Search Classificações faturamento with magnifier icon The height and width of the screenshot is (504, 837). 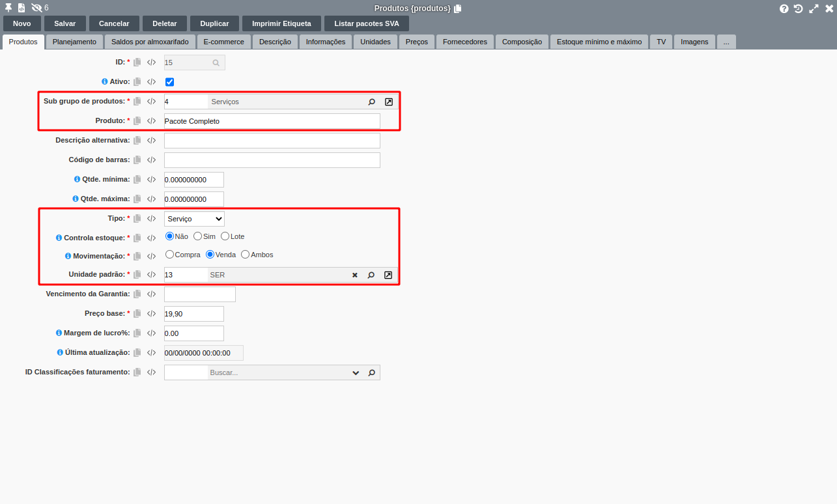371,372
